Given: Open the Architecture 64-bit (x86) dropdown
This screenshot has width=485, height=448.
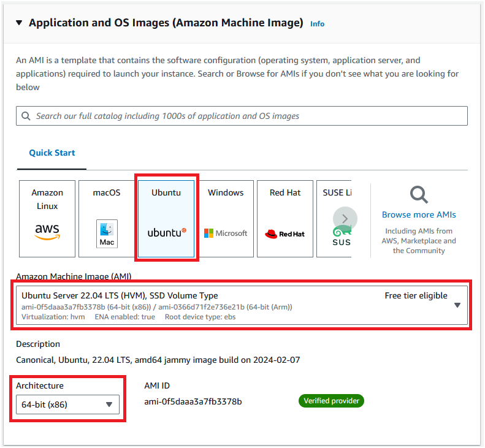Looking at the screenshot, I should coord(67,404).
